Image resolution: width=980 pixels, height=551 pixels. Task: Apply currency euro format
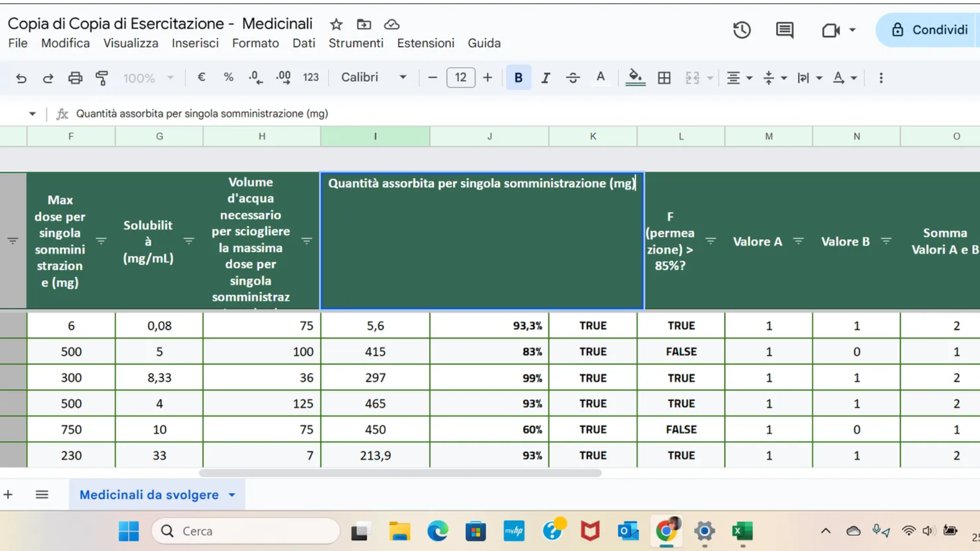201,77
